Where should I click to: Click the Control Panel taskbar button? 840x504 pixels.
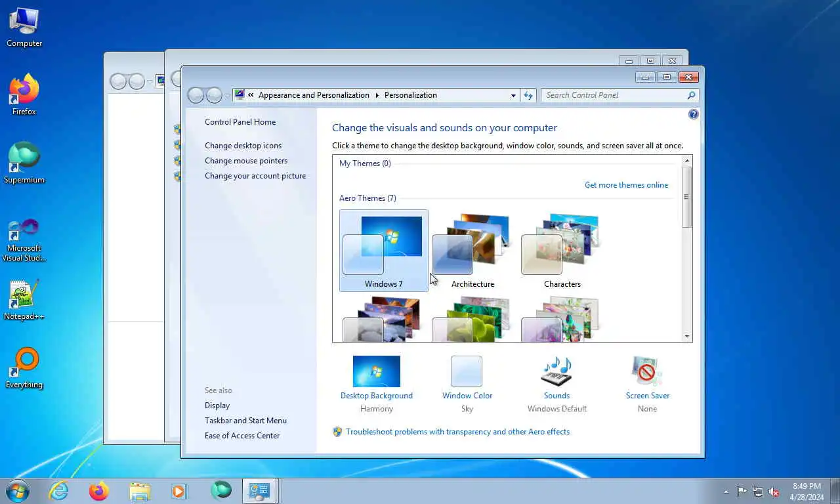tap(260, 491)
